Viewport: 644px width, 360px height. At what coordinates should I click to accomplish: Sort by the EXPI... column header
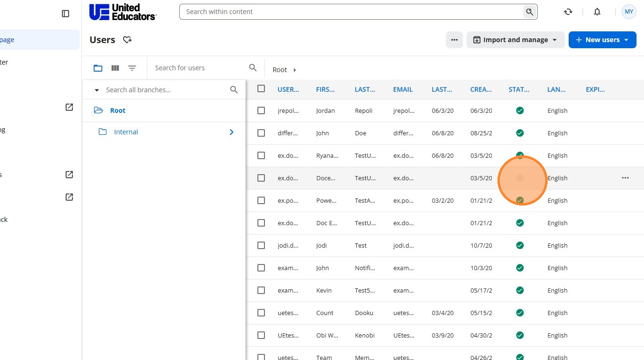(595, 89)
